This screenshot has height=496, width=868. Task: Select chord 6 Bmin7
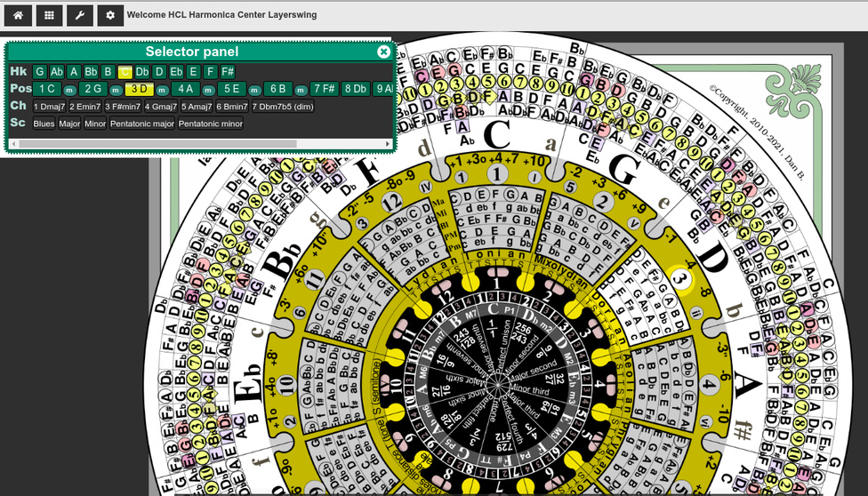(x=232, y=107)
